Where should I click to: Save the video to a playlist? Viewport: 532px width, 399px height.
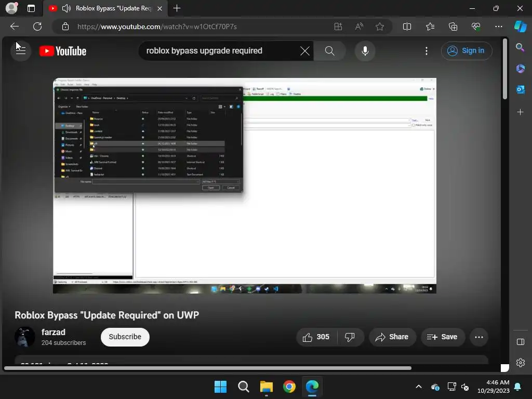pos(443,337)
